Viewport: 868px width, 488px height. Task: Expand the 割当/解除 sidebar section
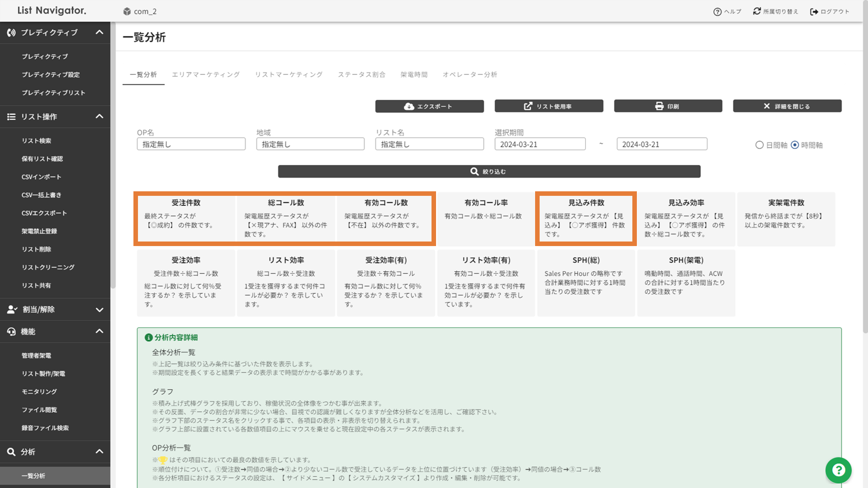pyautogui.click(x=100, y=310)
